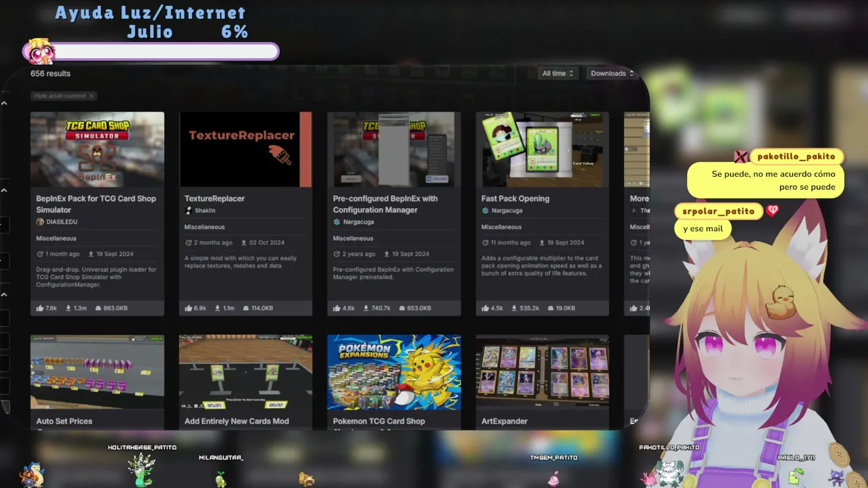Click the Pokémon Expansions Pikachu thumbnail

point(394,372)
